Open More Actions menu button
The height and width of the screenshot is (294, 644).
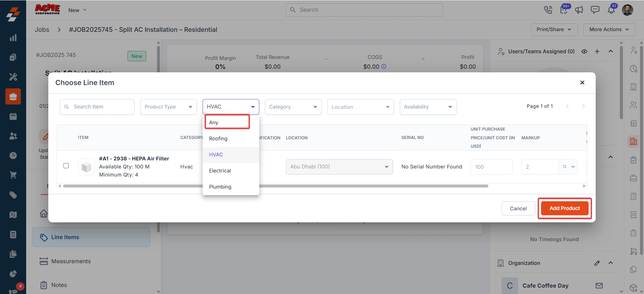(x=609, y=29)
